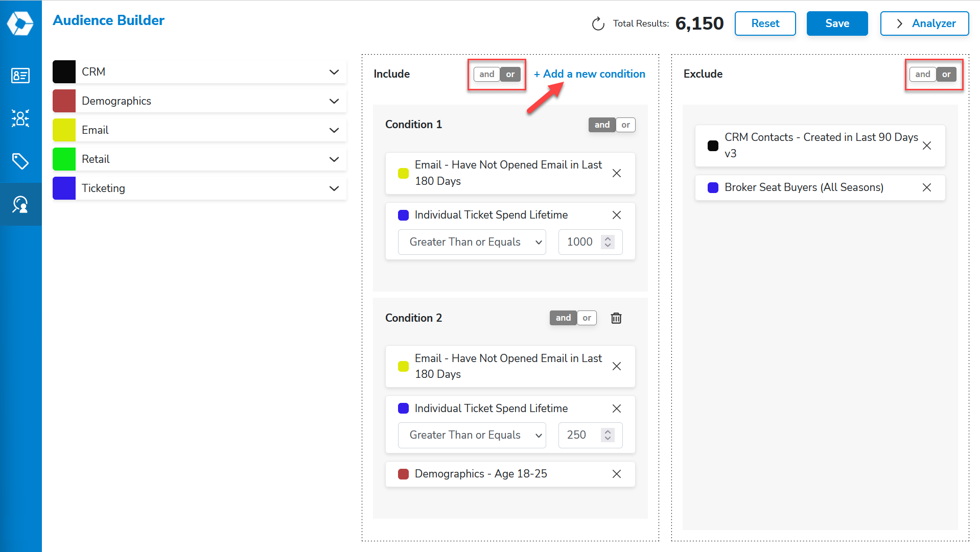Remove Email Not Opened item in Condition 1
Screen dimensions: 980x552
617,173
